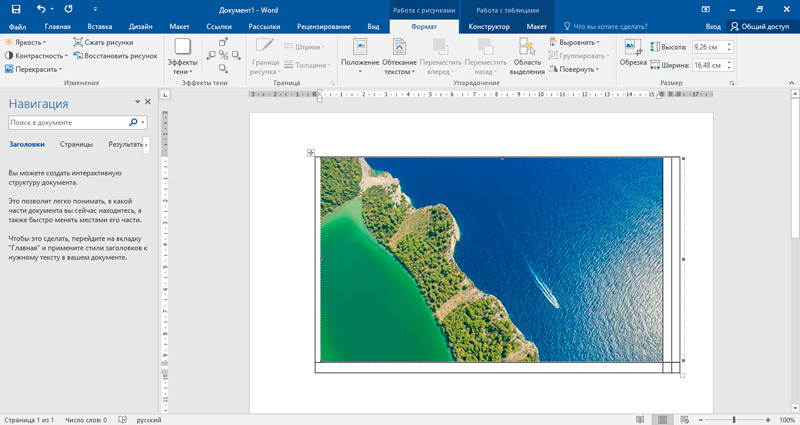Adjust the zoom slider in the status bar
This screenshot has width=800, height=425.
[734, 419]
